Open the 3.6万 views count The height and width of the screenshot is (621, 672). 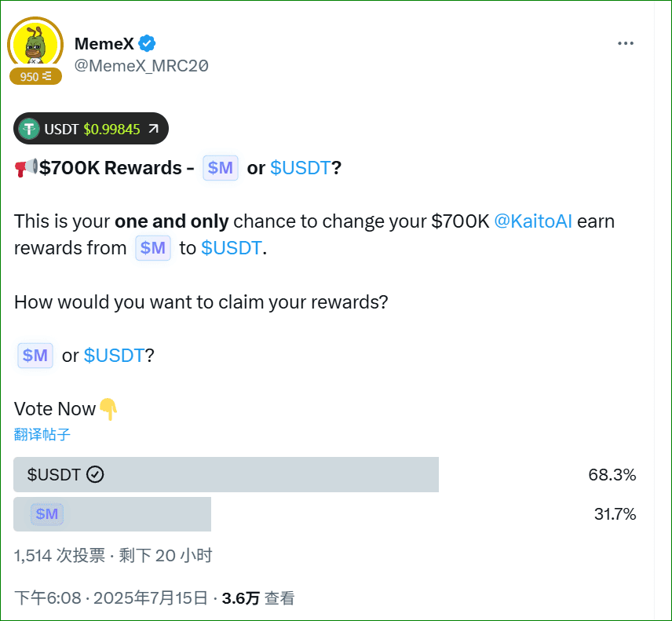240,598
